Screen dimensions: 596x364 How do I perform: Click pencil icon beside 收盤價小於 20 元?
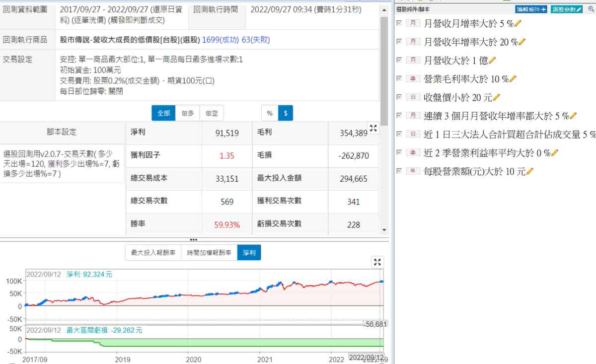pos(496,97)
